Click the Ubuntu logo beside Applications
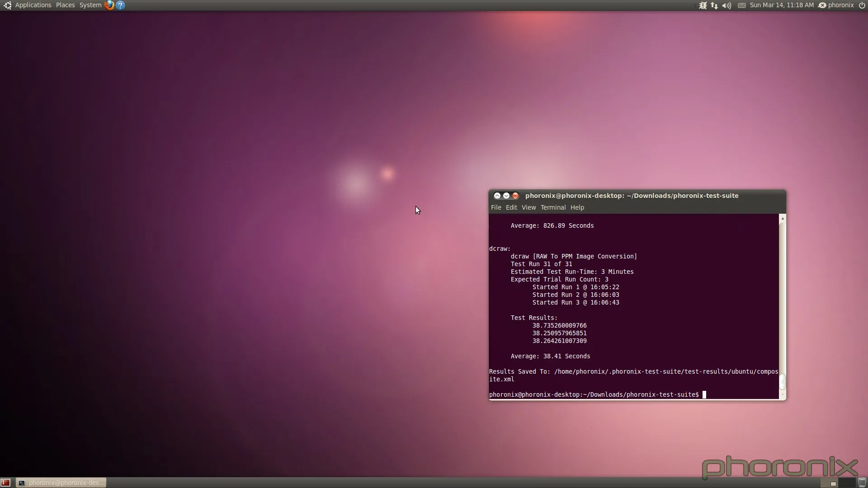This screenshot has width=868, height=488. point(7,5)
